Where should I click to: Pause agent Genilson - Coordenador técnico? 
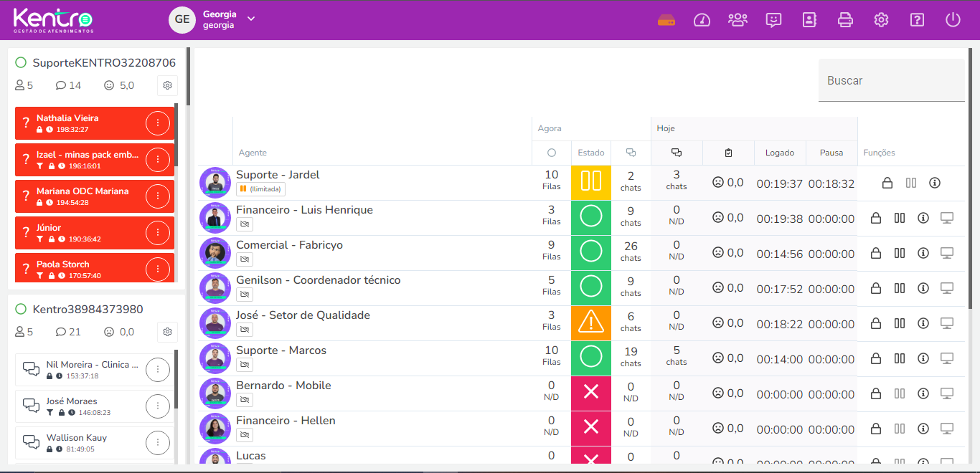(900, 288)
